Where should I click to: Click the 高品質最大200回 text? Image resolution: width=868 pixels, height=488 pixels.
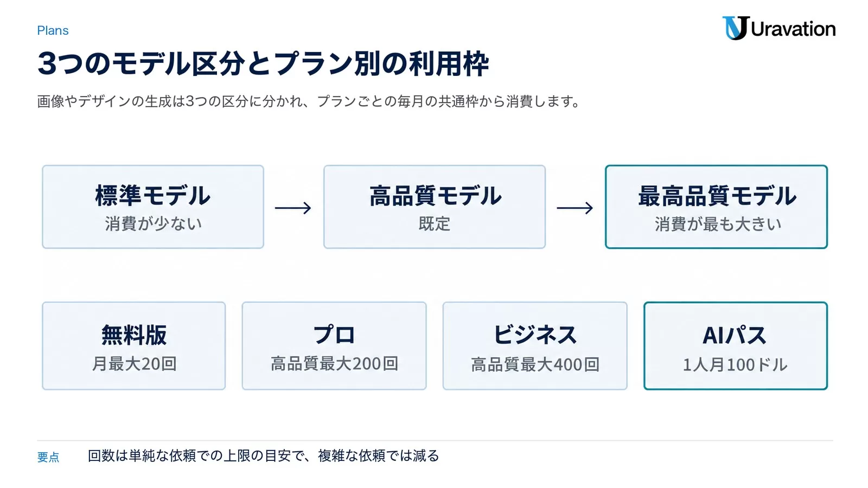[x=335, y=364]
